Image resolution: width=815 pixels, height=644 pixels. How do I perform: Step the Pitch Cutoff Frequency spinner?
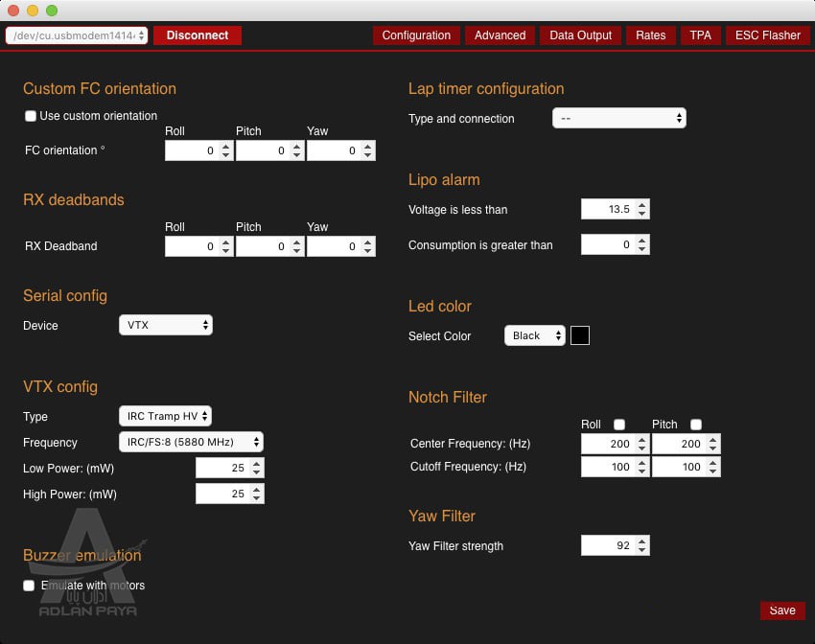pos(713,467)
